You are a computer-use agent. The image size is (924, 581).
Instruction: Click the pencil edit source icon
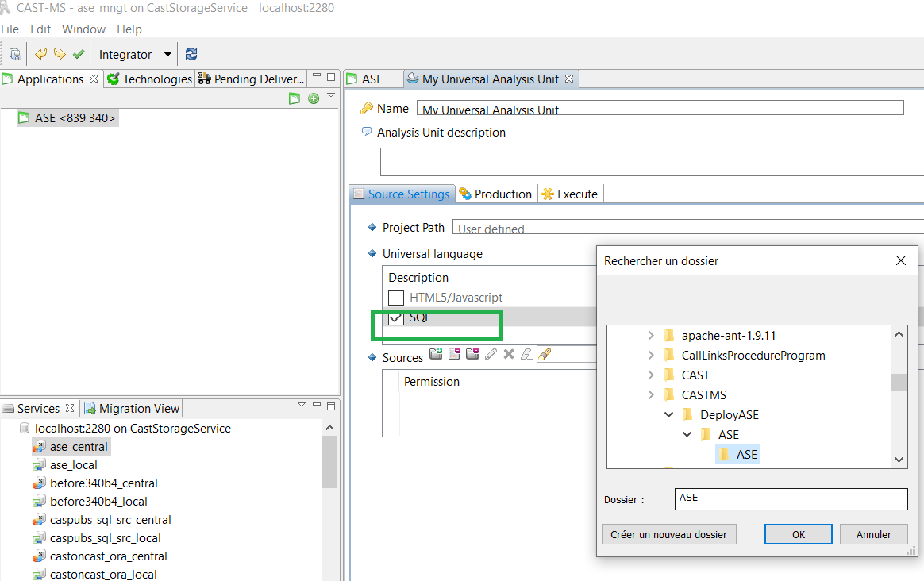491,355
